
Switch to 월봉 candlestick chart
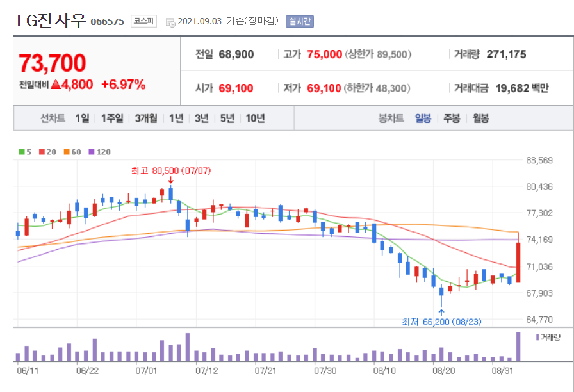(x=480, y=118)
